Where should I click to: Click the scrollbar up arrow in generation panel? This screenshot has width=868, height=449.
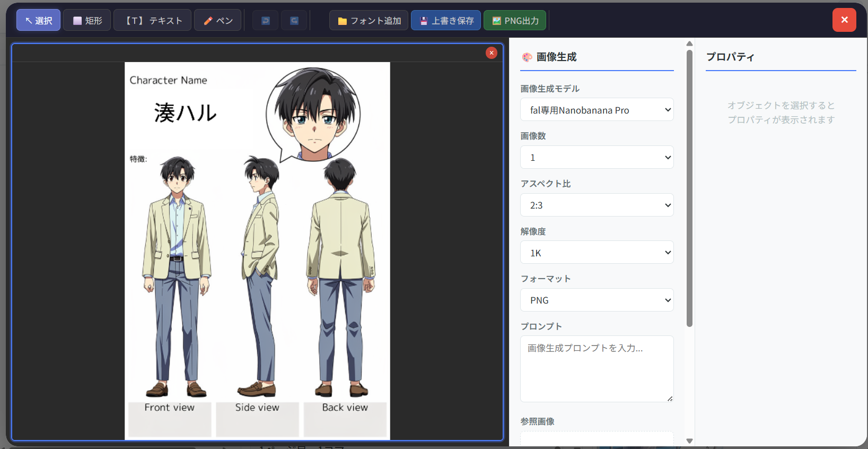click(689, 44)
